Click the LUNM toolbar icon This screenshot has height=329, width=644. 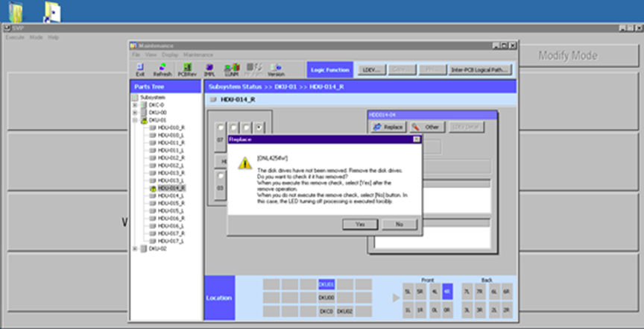[231, 69]
